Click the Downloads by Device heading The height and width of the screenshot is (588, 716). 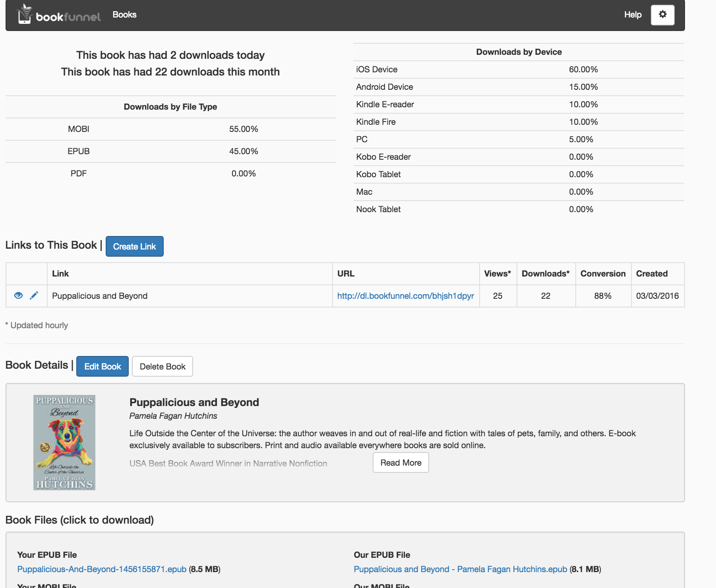(519, 52)
